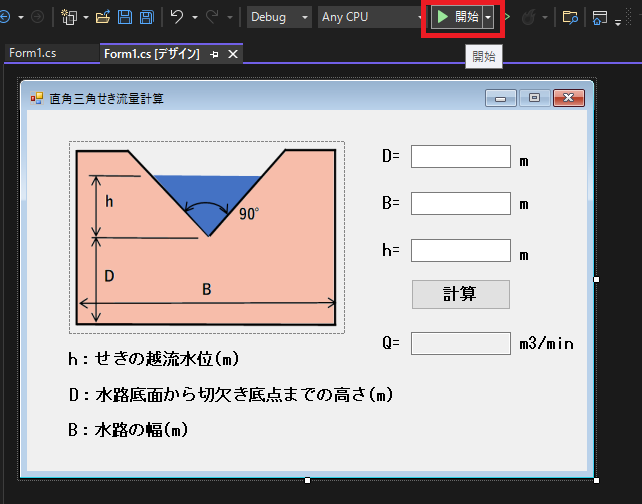
Task: Close the Form1.cs design tab
Action: tap(233, 54)
